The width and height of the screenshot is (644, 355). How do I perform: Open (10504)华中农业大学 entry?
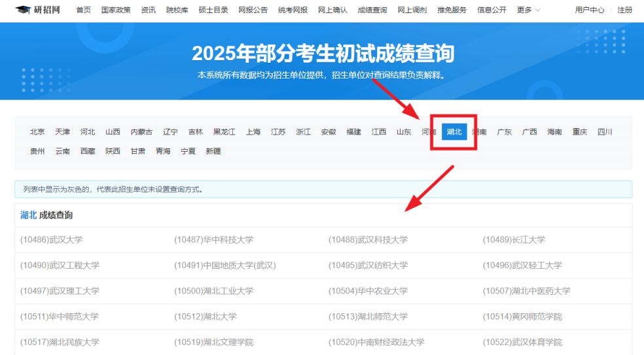(368, 291)
